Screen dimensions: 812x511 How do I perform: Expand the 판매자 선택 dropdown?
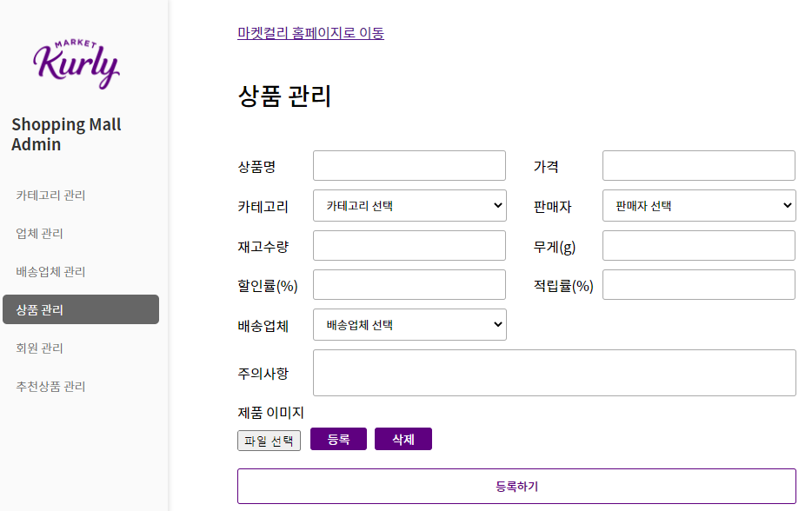point(699,206)
